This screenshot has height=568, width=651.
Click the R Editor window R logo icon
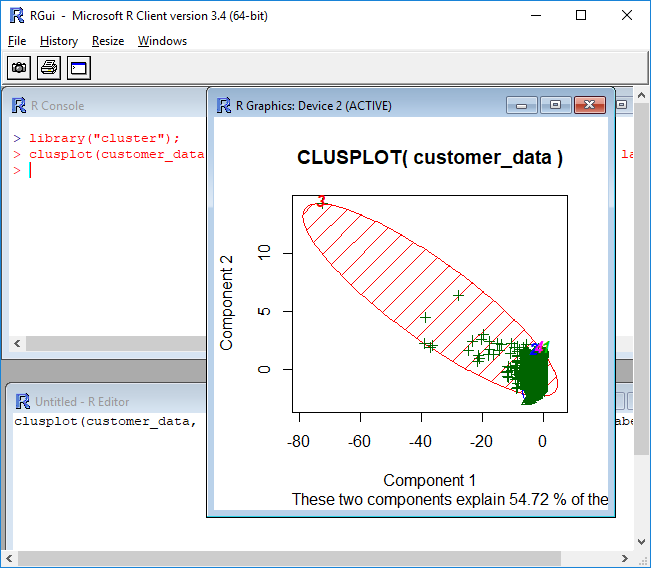click(x=22, y=402)
